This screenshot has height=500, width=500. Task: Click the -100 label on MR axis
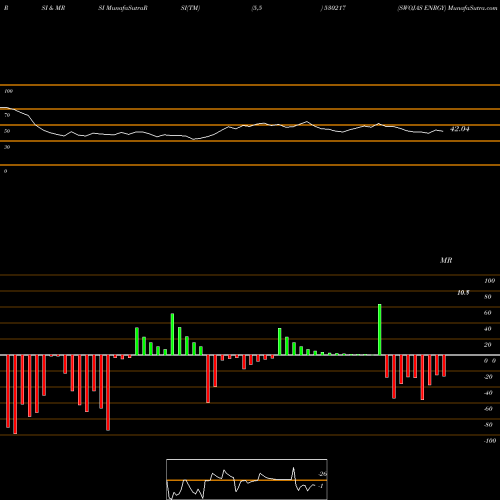pos(490,441)
